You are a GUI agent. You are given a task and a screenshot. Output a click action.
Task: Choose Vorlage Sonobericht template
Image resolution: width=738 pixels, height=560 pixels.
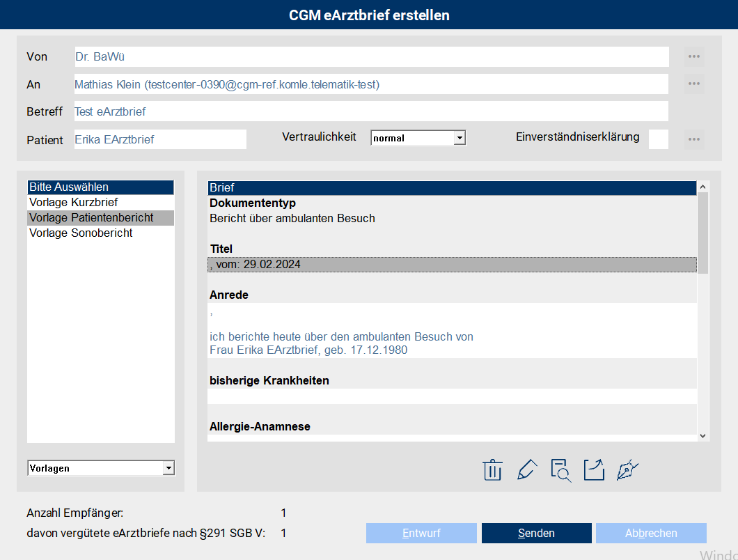(101, 233)
